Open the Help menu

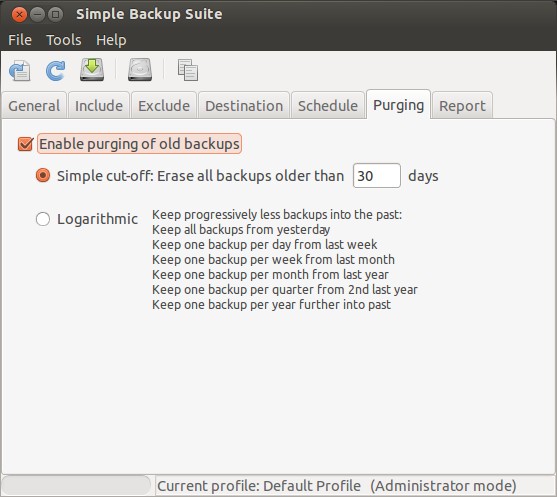click(111, 40)
